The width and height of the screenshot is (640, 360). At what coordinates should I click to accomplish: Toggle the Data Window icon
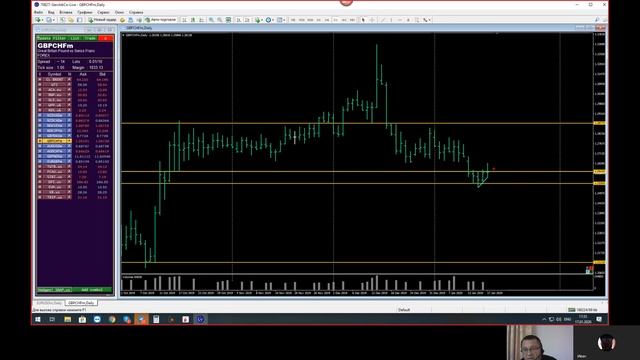[70, 20]
